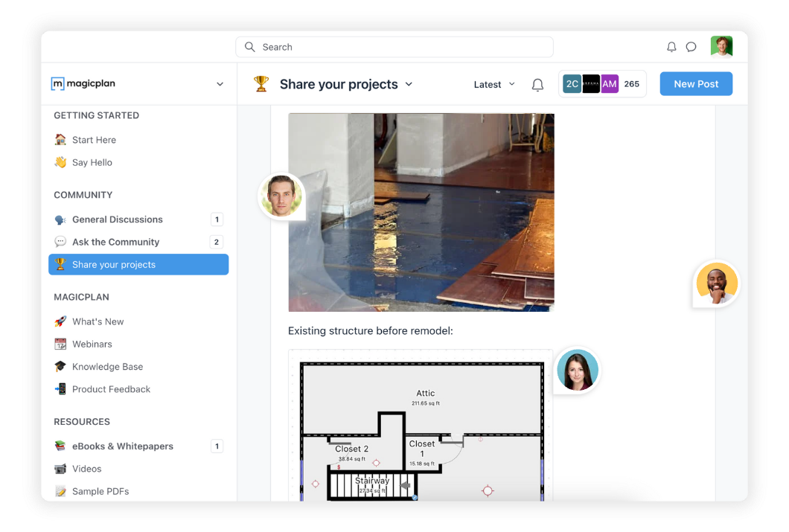Click the trophy icon next to page title
Viewport: 789px width, 532px height.
tap(261, 84)
